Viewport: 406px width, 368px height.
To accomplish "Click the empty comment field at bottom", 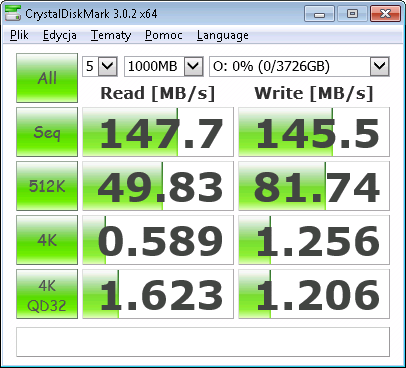I will coord(203,342).
